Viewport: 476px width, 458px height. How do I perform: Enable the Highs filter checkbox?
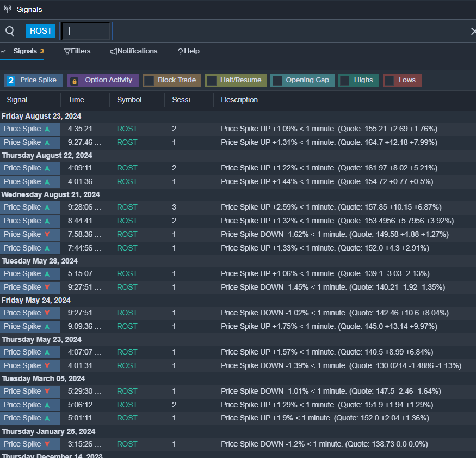click(344, 81)
